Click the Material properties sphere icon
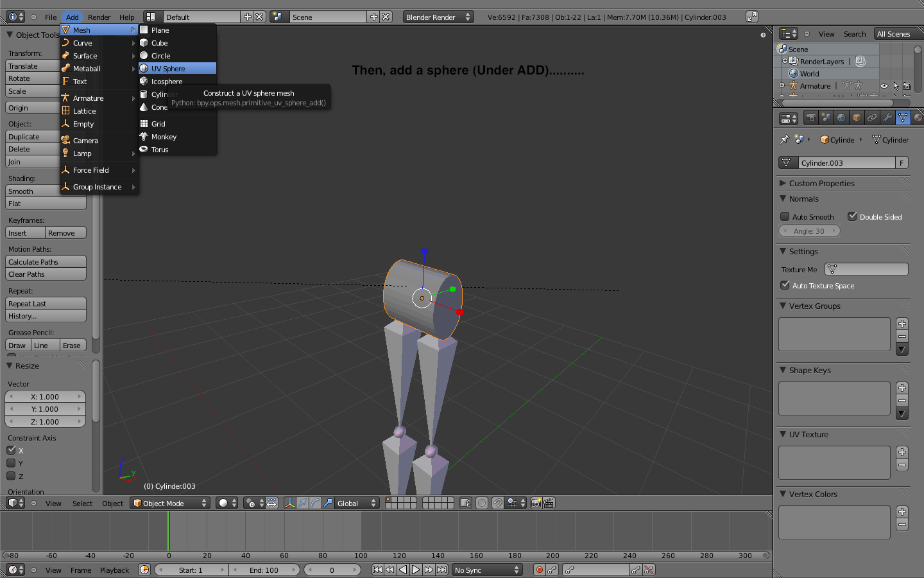This screenshot has width=924, height=578. point(920,119)
